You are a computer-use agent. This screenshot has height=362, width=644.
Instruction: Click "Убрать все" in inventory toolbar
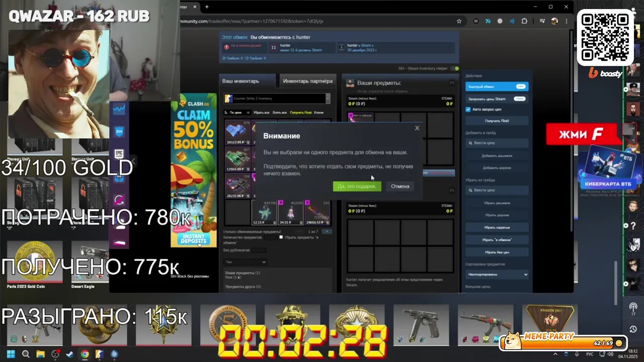click(261, 113)
